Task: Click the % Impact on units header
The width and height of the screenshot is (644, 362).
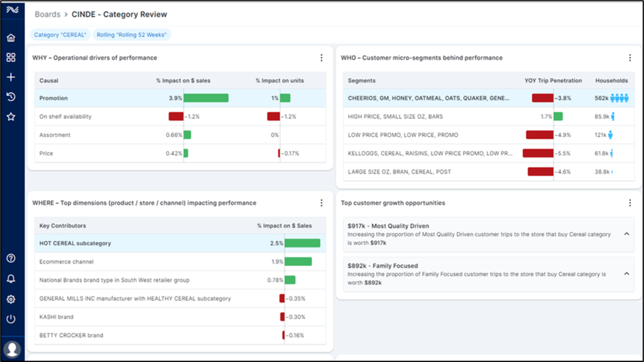Action: (x=280, y=80)
